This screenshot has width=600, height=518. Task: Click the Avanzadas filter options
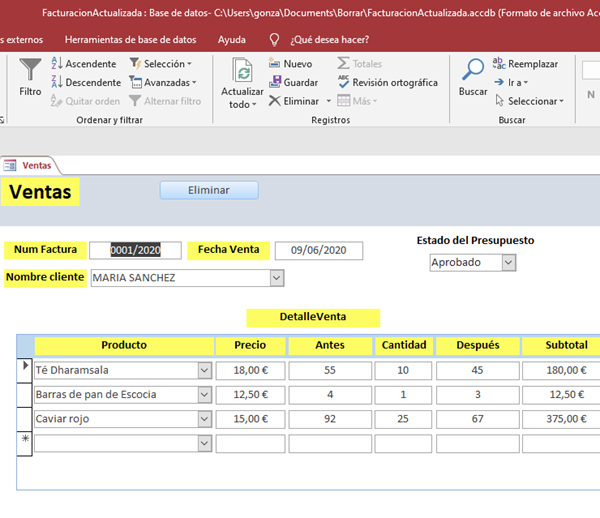165,82
